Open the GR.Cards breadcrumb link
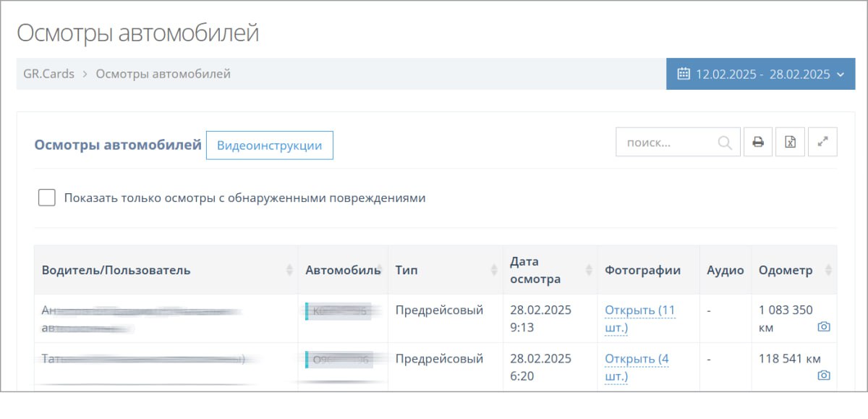 pyautogui.click(x=48, y=73)
